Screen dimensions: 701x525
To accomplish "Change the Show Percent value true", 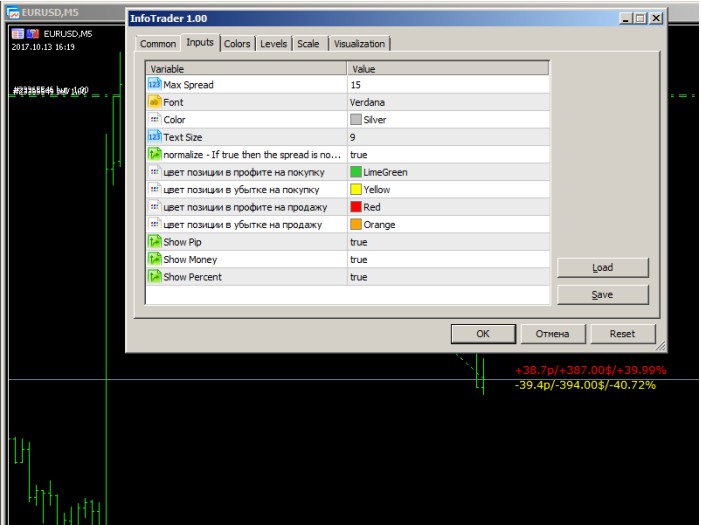I will tap(448, 277).
